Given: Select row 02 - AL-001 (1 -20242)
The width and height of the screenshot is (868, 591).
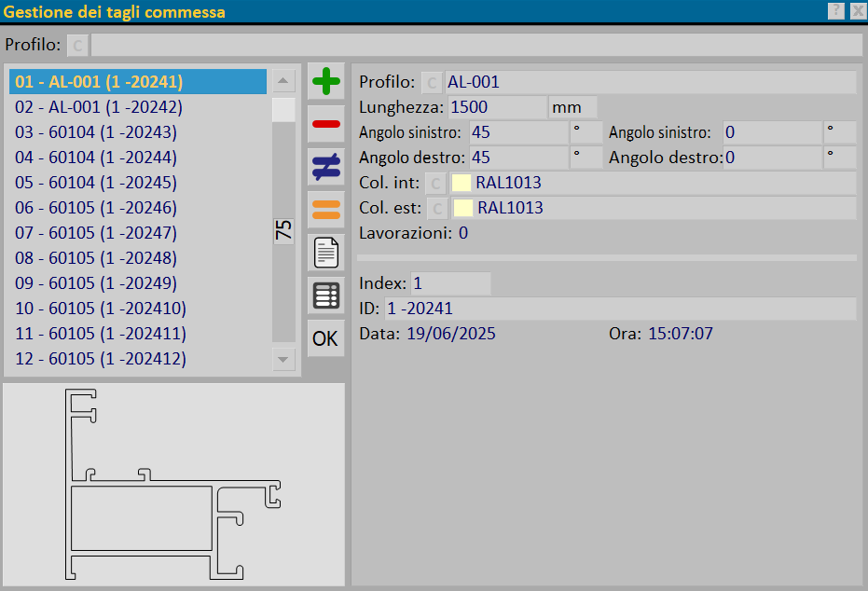Looking at the screenshot, I should click(x=138, y=107).
